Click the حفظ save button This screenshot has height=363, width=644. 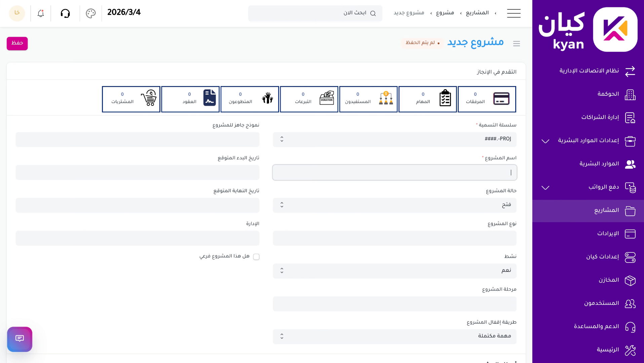(x=17, y=43)
